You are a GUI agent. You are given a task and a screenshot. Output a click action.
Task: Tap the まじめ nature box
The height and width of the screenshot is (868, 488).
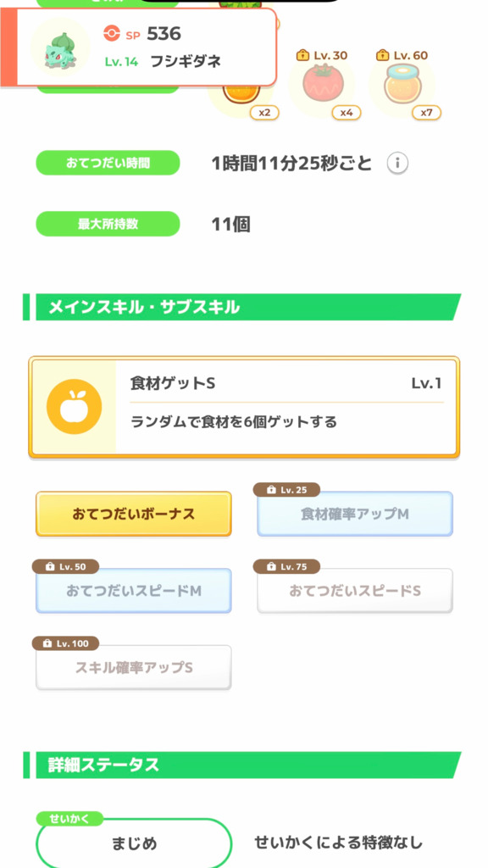pyautogui.click(x=134, y=843)
